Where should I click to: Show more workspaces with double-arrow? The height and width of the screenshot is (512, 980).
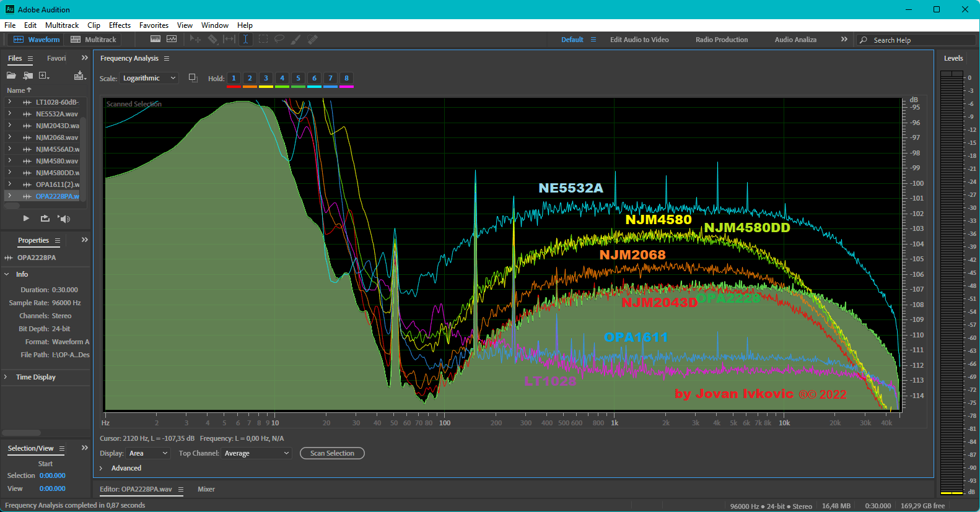pyautogui.click(x=844, y=40)
